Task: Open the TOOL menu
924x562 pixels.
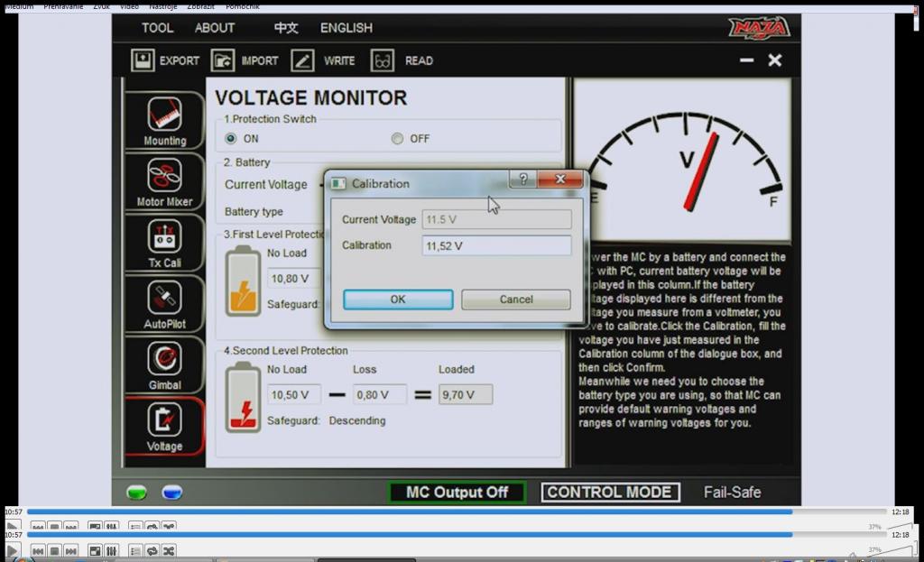Action: (157, 28)
